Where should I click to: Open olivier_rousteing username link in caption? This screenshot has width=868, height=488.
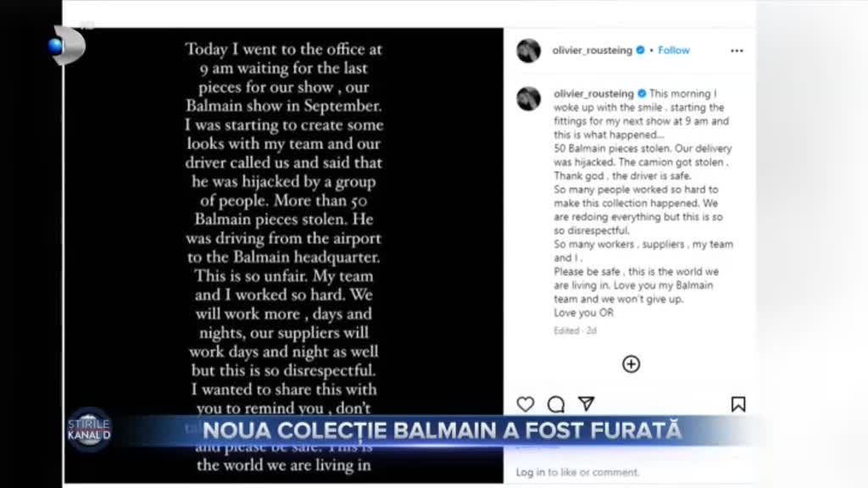(x=593, y=94)
